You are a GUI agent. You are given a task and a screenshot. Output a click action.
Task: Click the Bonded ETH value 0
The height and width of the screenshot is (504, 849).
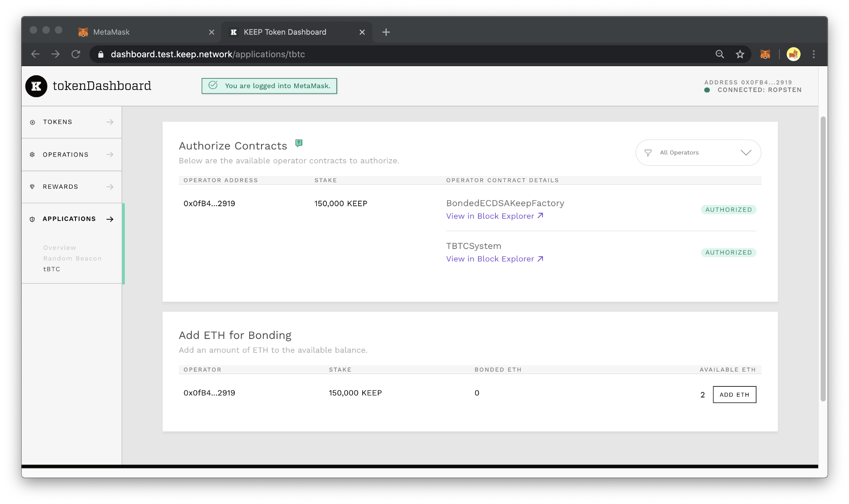pyautogui.click(x=477, y=393)
